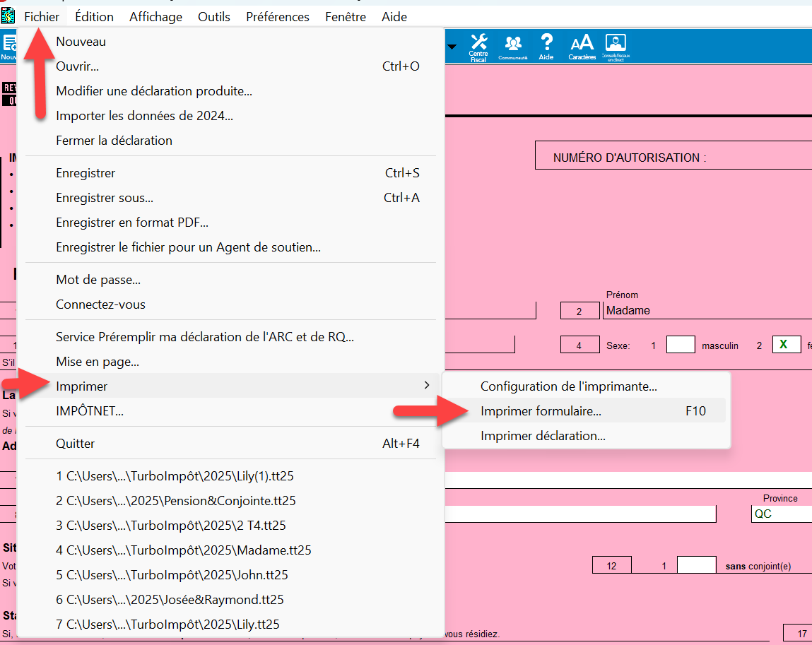The image size is (812, 645).
Task: Click the Province field showing QC
Action: pos(781,514)
